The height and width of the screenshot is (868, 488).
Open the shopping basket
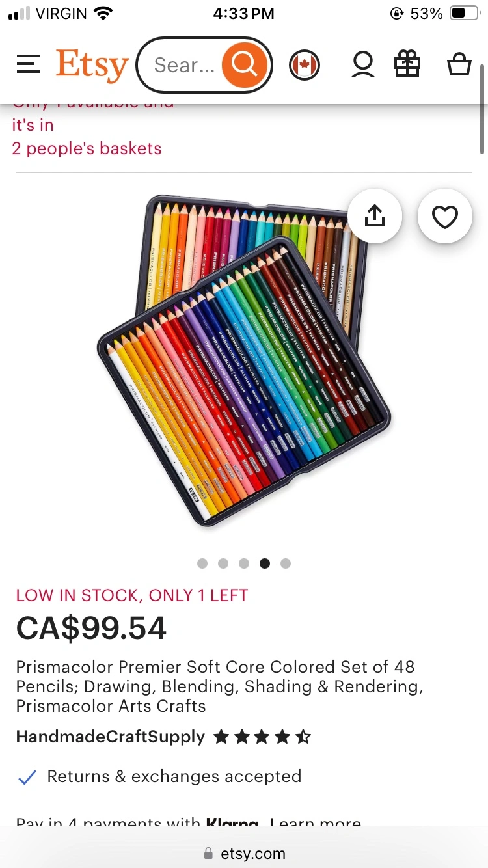[x=459, y=64]
